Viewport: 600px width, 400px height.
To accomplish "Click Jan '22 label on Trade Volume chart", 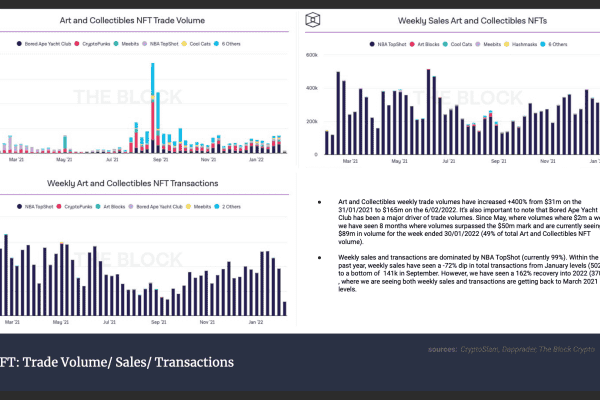I will 256,159.
